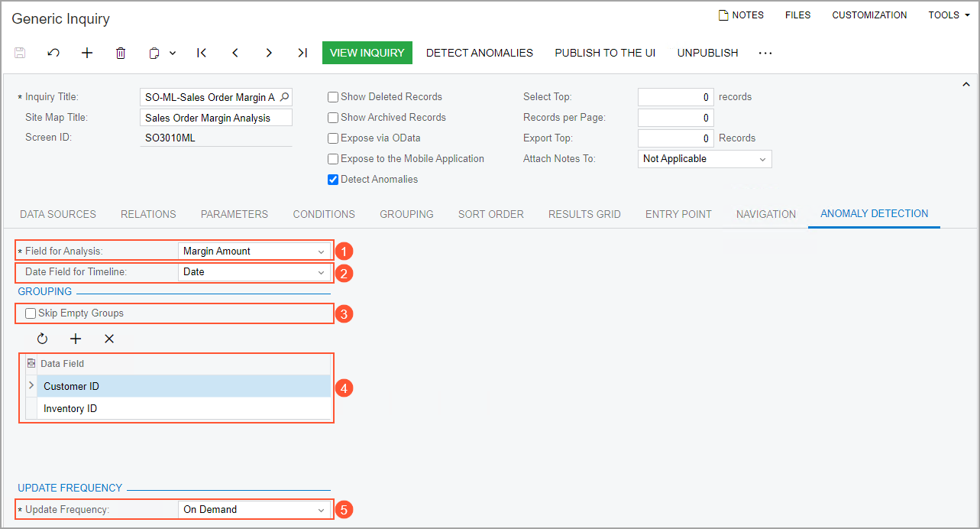Switch to the Results Grid tab
This screenshot has height=529, width=980.
coord(584,214)
